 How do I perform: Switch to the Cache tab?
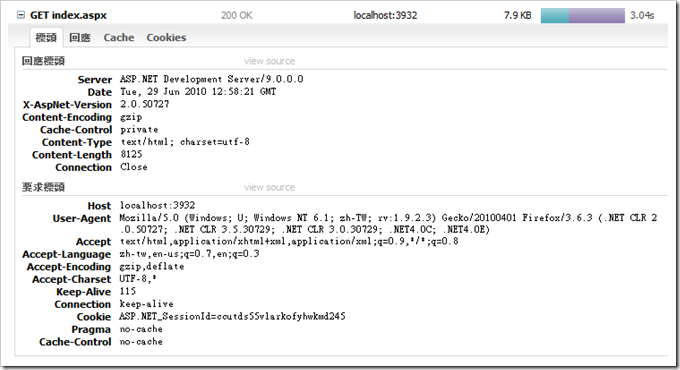click(x=119, y=38)
